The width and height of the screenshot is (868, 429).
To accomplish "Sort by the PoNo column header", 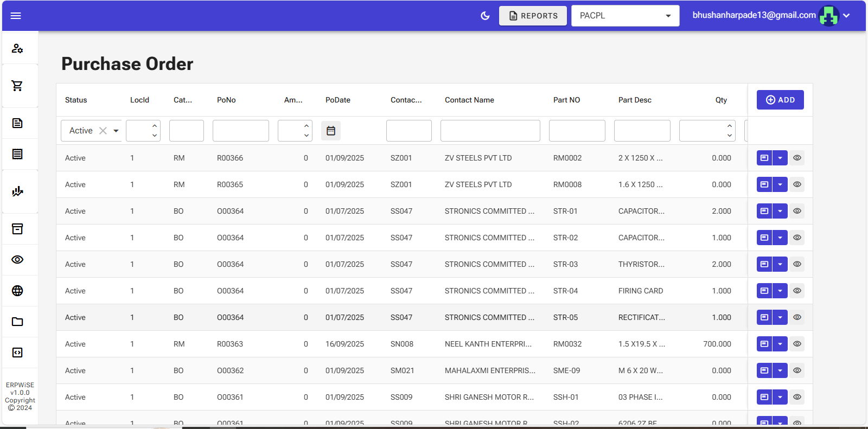I will point(226,100).
